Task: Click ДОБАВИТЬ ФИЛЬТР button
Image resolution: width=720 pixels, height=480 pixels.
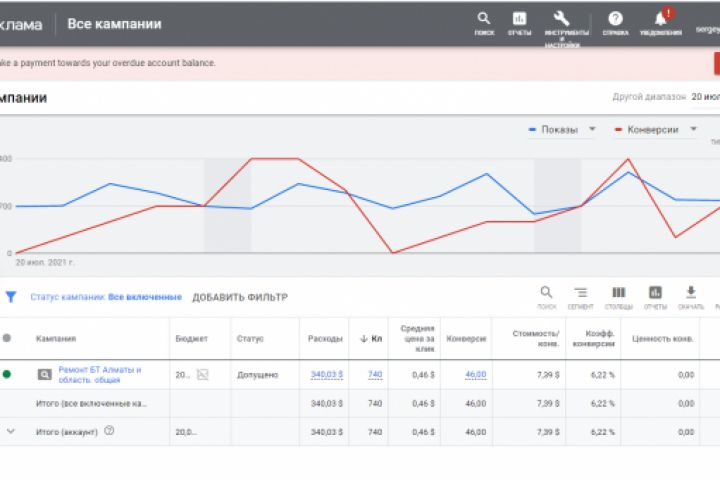Action: (239, 297)
